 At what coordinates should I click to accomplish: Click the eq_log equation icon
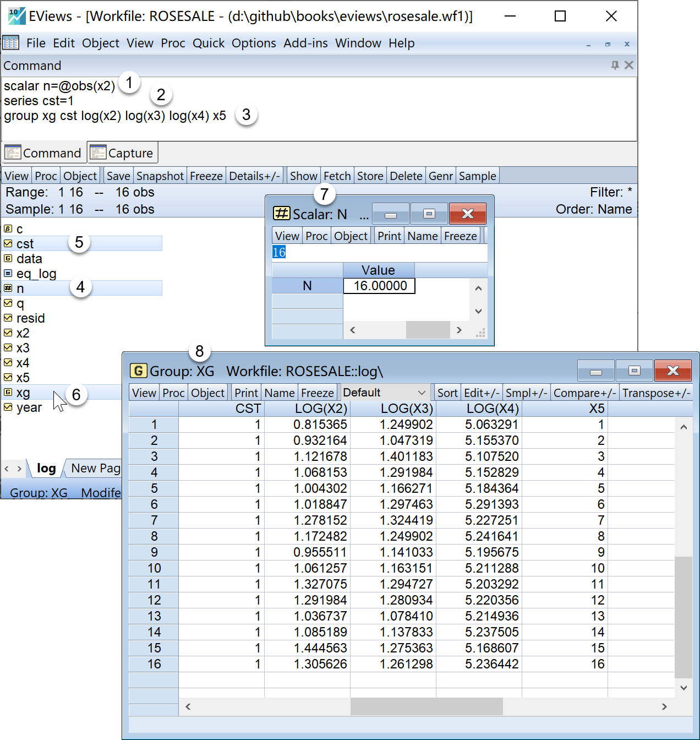[x=8, y=273]
